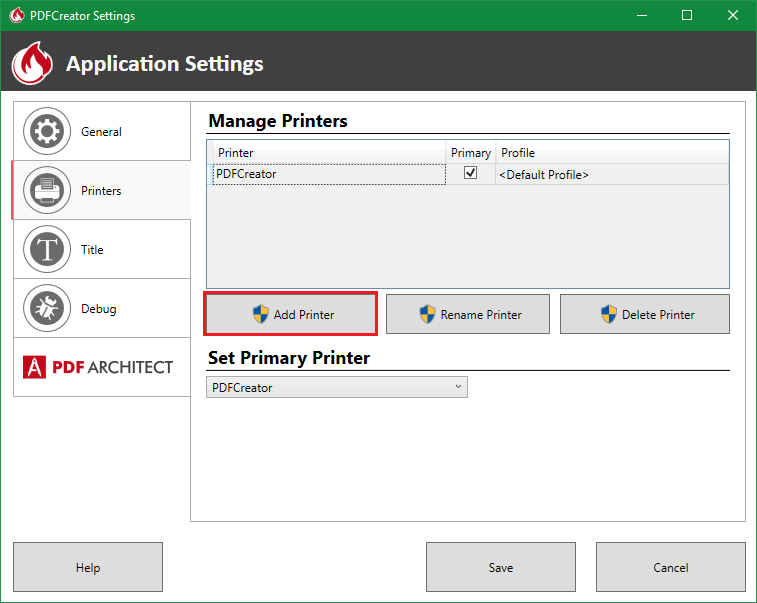Switch to the Debug tab label
This screenshot has height=603, width=757.
click(99, 308)
